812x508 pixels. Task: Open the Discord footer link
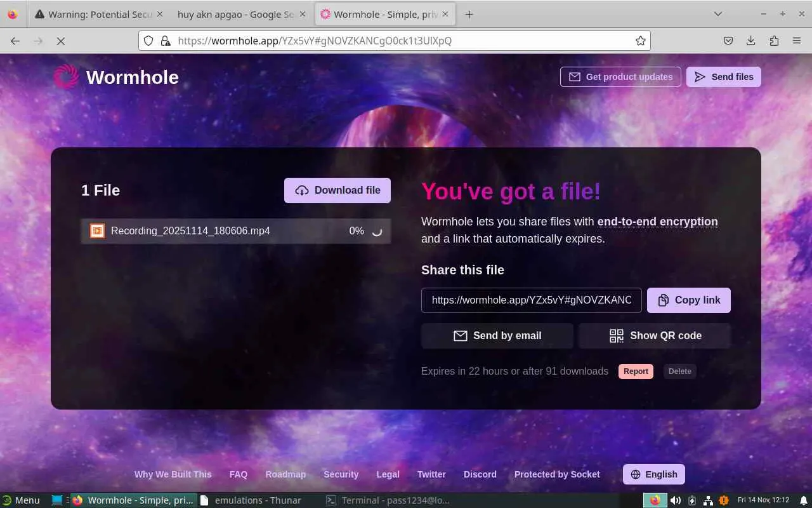pyautogui.click(x=480, y=474)
